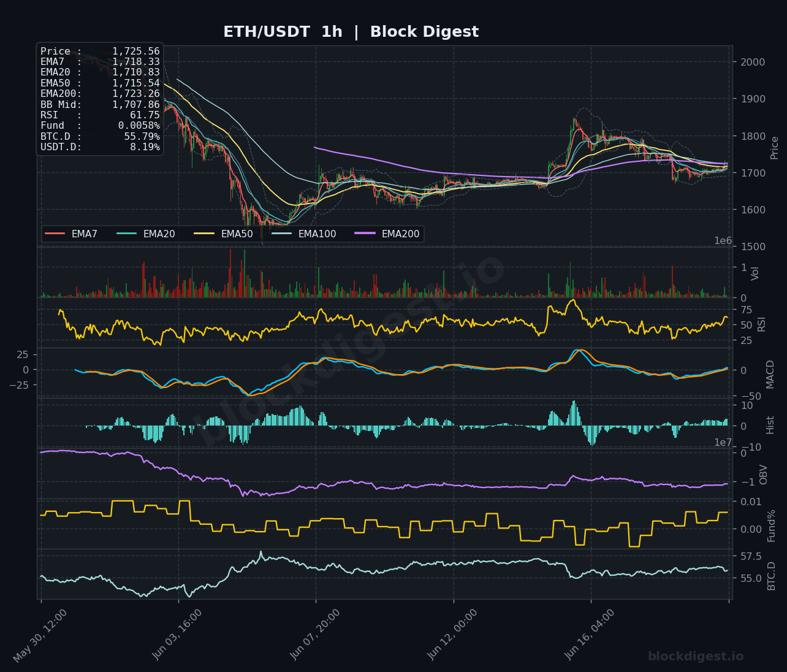Click the EMA200 legend entry
This screenshot has width=787, height=672.
point(387,234)
